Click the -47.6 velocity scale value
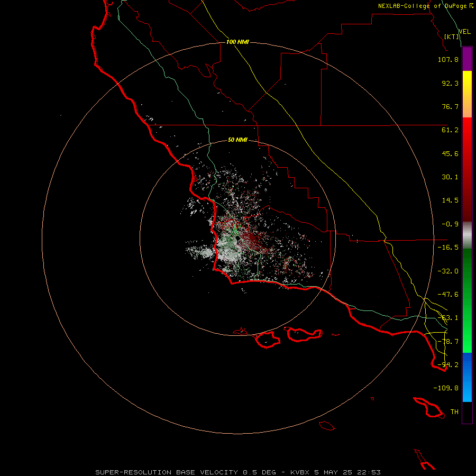This screenshot has width=476, height=476. [x=448, y=295]
